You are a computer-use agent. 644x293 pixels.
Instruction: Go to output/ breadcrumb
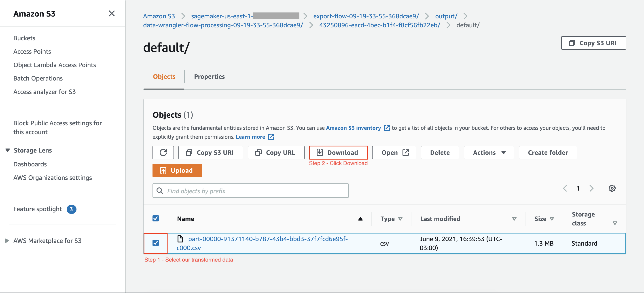pyautogui.click(x=446, y=16)
